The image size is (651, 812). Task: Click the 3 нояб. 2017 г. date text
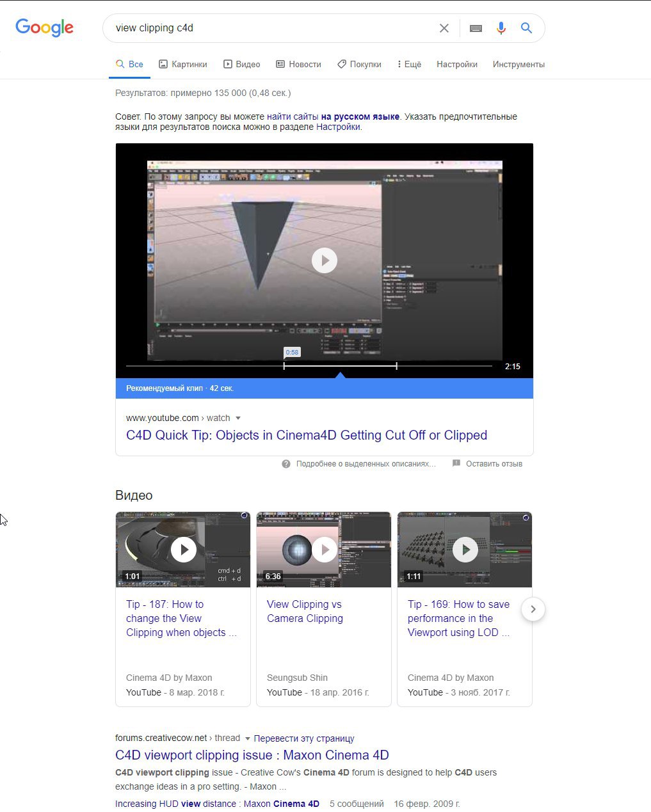[x=480, y=692]
